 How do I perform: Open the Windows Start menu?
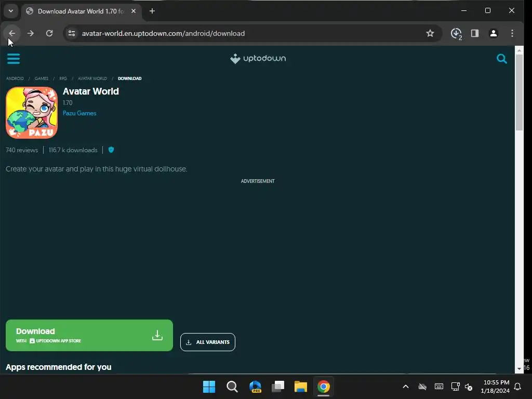[209, 387]
